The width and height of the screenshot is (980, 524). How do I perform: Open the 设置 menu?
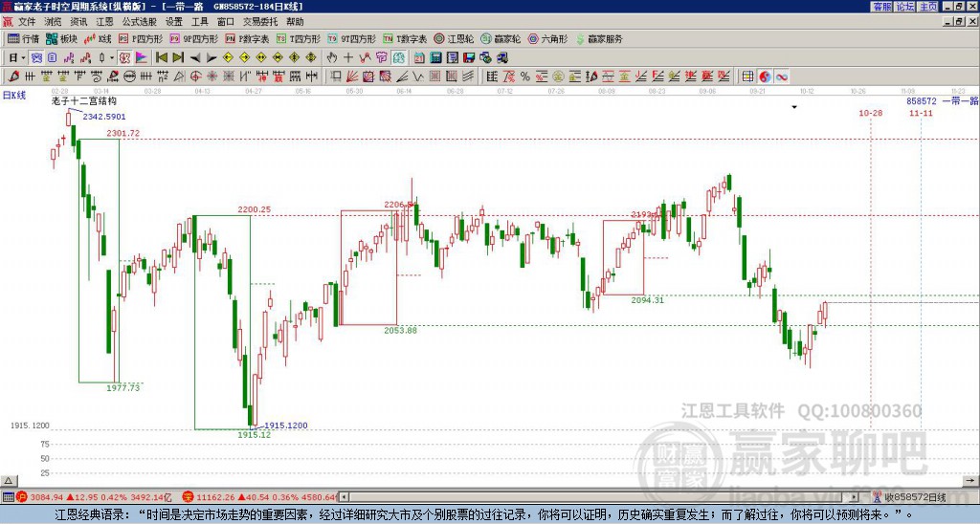174,22
